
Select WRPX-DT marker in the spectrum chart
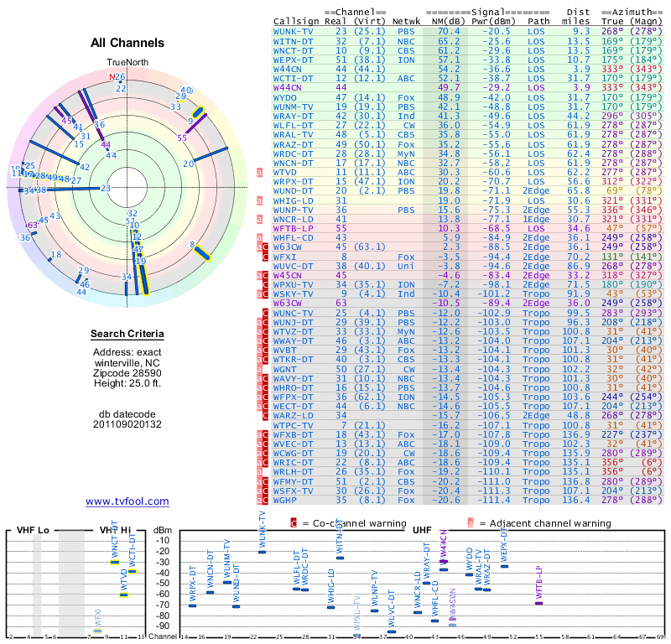point(193,605)
